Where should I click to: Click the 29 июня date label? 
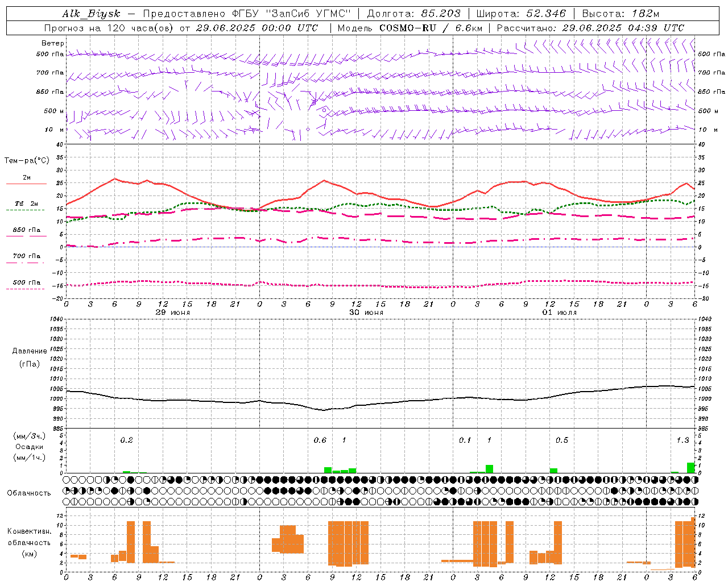173,313
